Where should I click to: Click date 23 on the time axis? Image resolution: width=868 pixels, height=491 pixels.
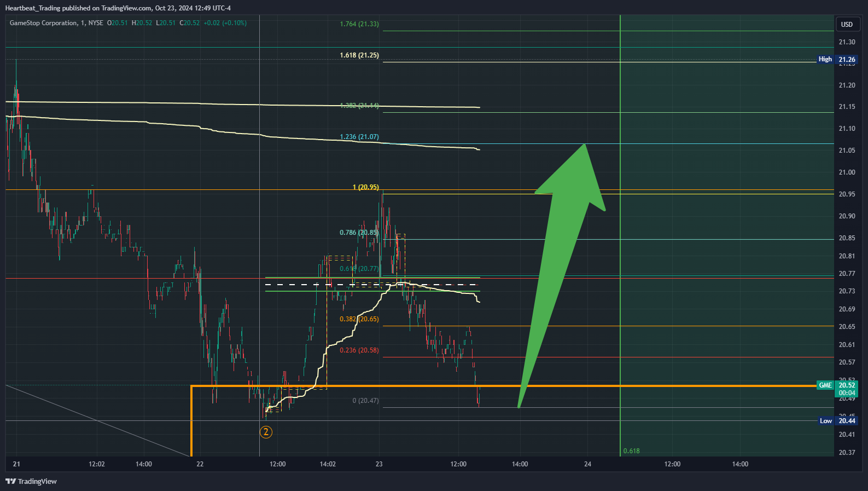pyautogui.click(x=379, y=464)
